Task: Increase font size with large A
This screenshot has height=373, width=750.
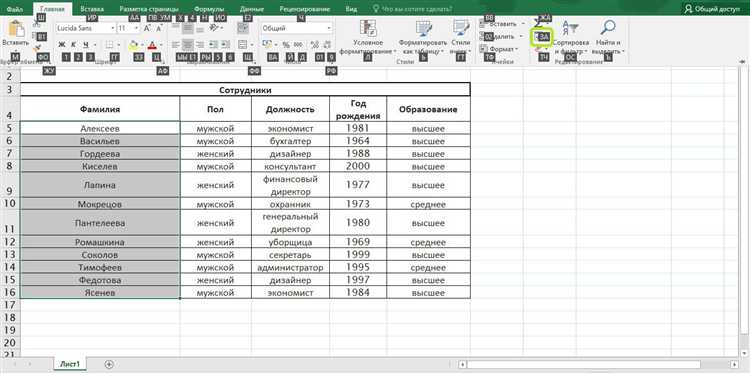Action: click(148, 29)
